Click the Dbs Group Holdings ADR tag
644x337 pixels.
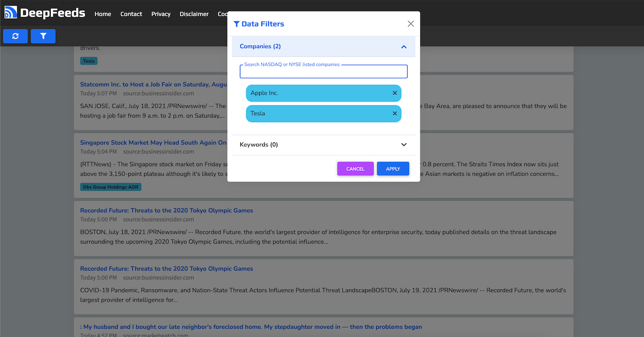[x=111, y=187]
